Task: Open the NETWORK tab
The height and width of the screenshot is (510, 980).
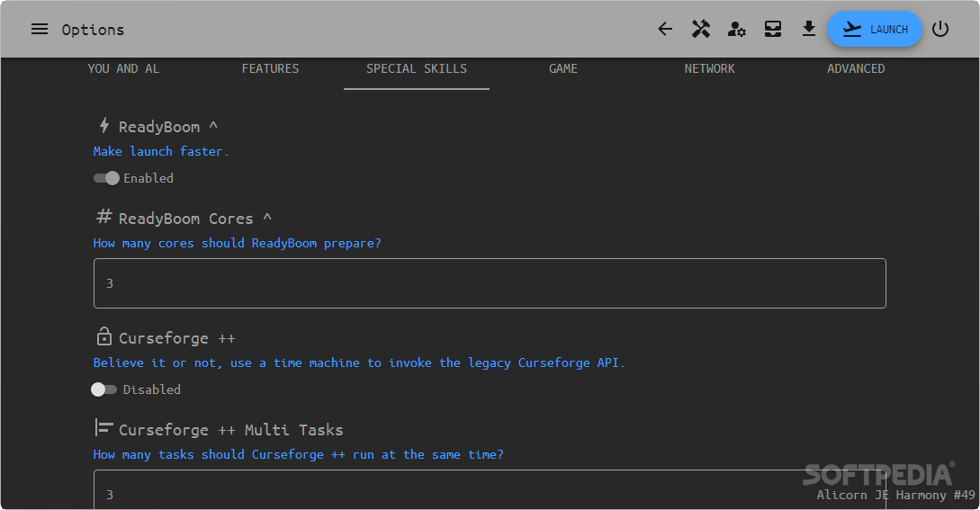Action: point(709,68)
